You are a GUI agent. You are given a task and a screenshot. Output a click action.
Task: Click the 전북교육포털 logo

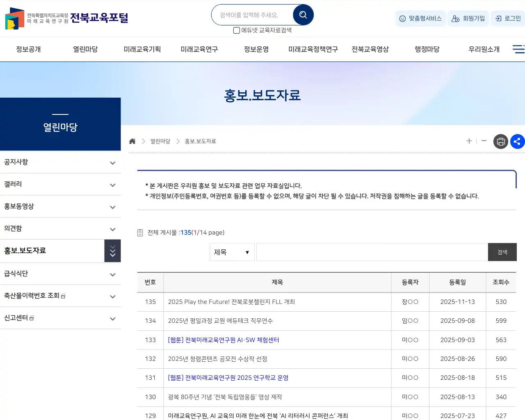(66, 18)
